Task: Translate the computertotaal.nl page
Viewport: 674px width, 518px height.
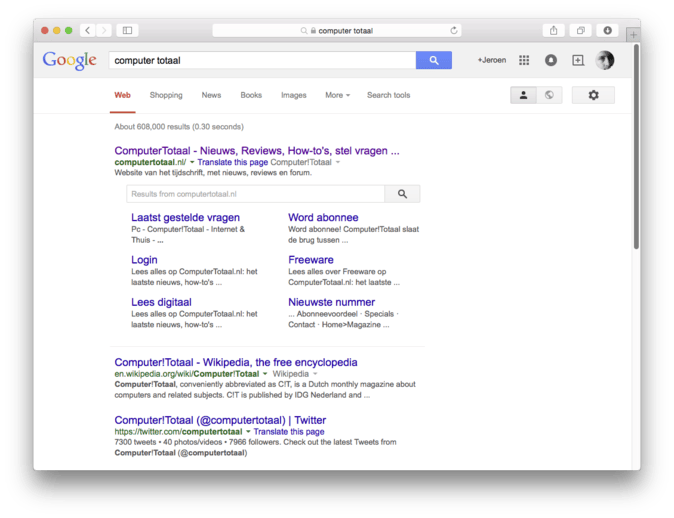Action: click(233, 162)
